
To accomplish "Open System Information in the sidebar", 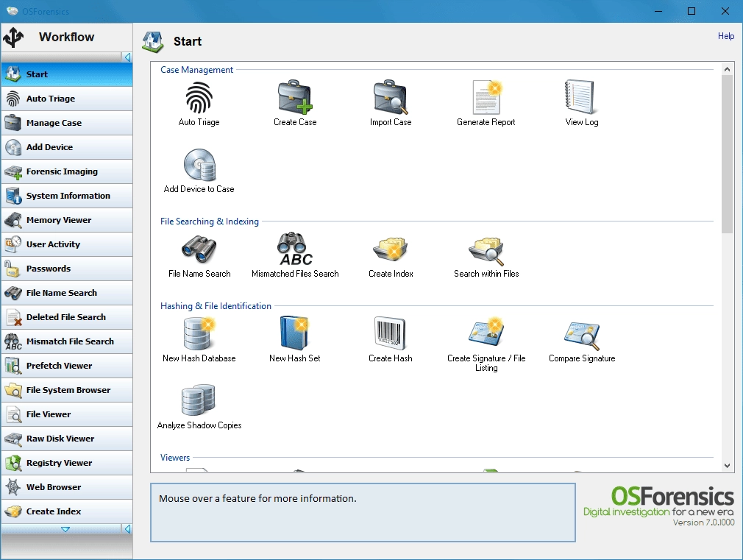I will [x=67, y=195].
